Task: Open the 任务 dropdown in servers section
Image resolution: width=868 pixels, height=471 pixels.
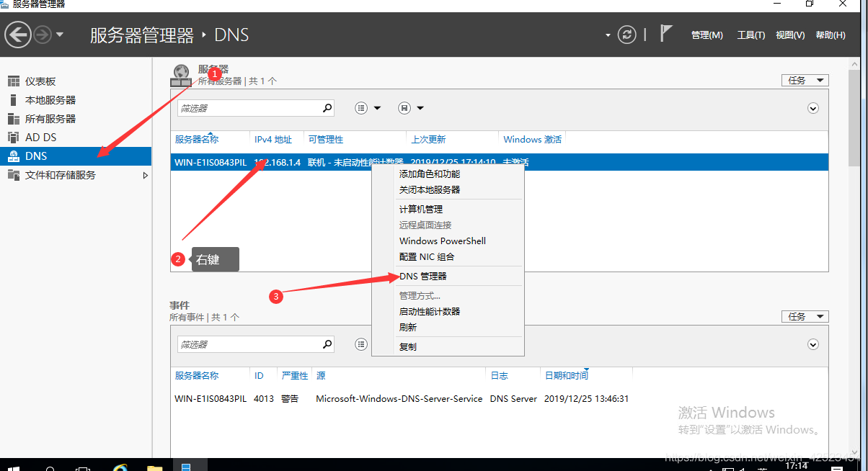Action: [x=805, y=80]
